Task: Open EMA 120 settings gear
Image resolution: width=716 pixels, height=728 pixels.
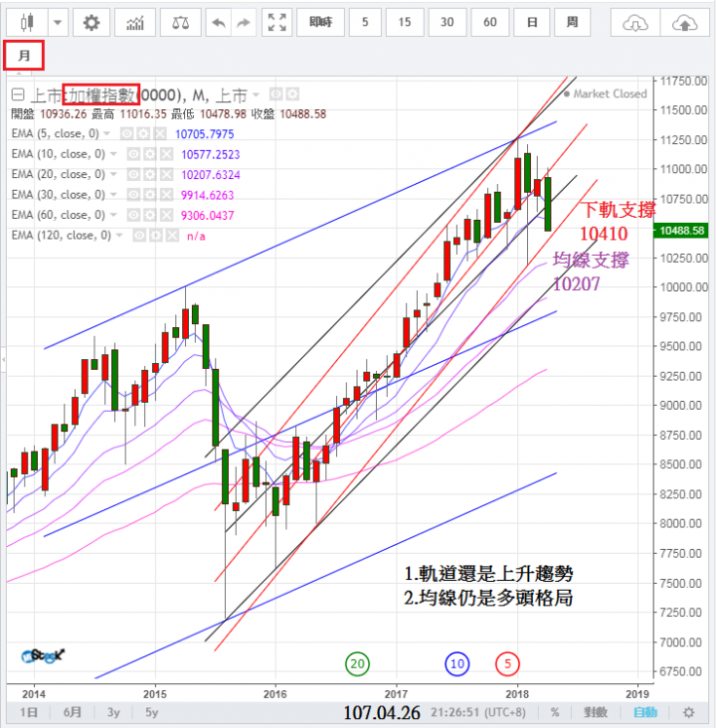Action: pos(156,236)
